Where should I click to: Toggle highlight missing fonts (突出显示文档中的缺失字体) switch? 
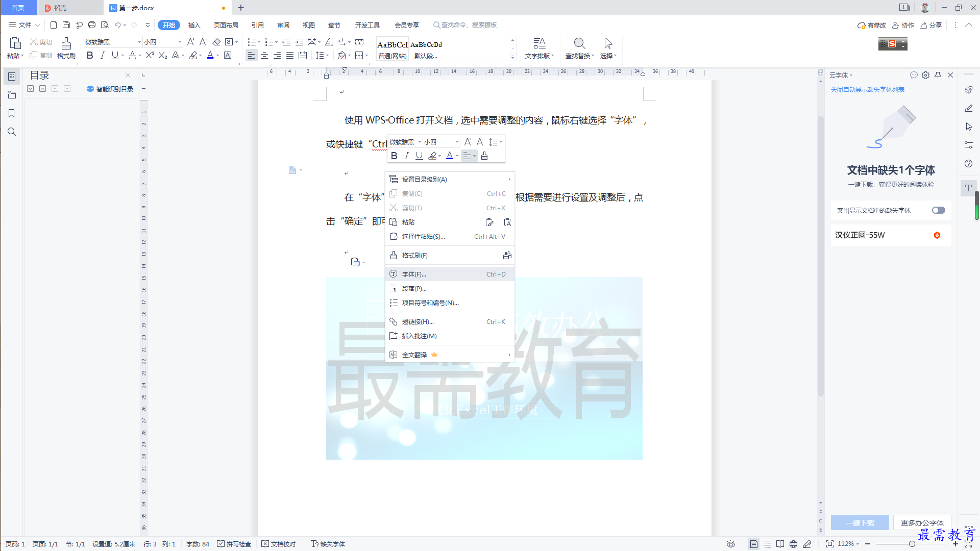click(x=938, y=210)
